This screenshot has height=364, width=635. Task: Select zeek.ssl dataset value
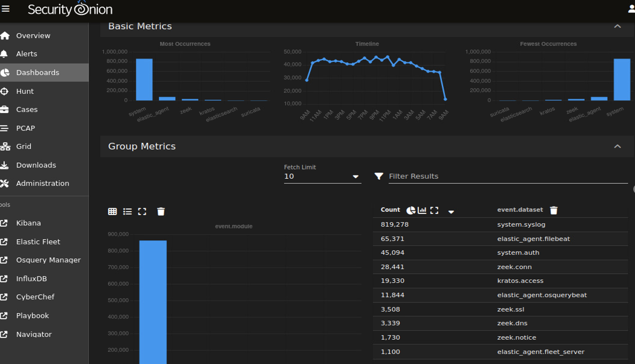511,309
